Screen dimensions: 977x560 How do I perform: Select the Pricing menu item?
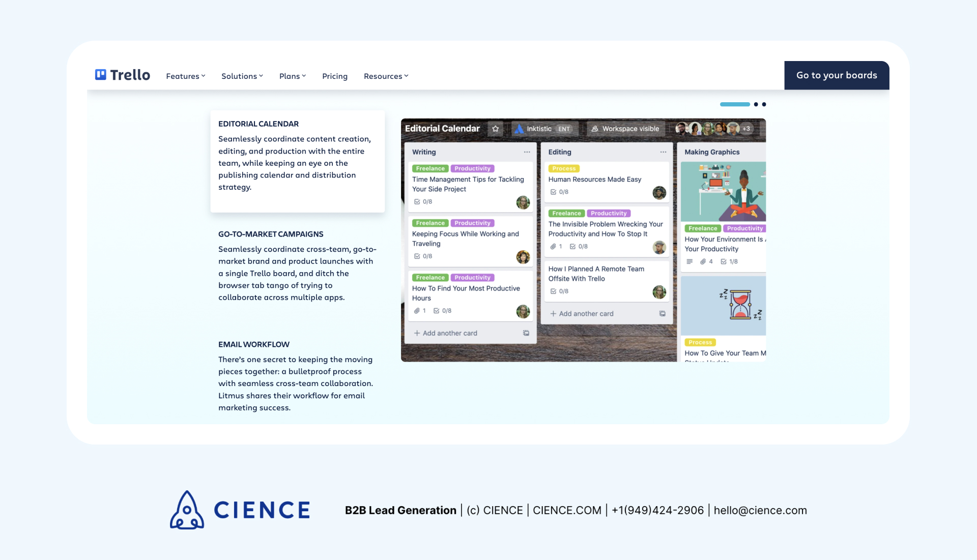334,76
